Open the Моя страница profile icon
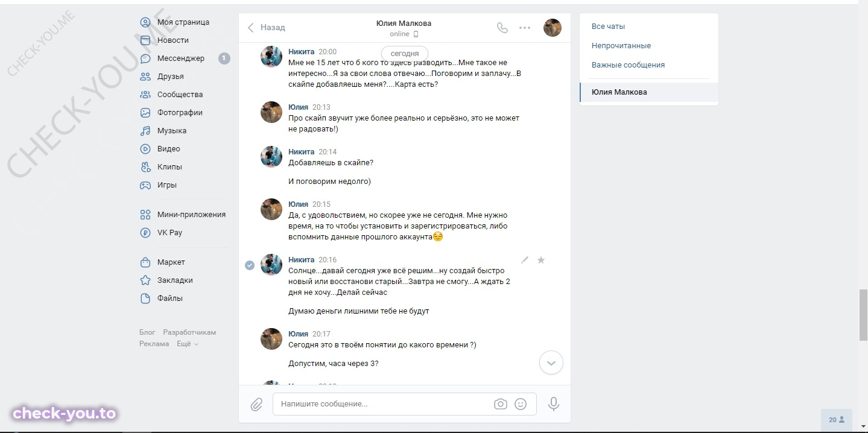The image size is (868, 433). pos(145,22)
